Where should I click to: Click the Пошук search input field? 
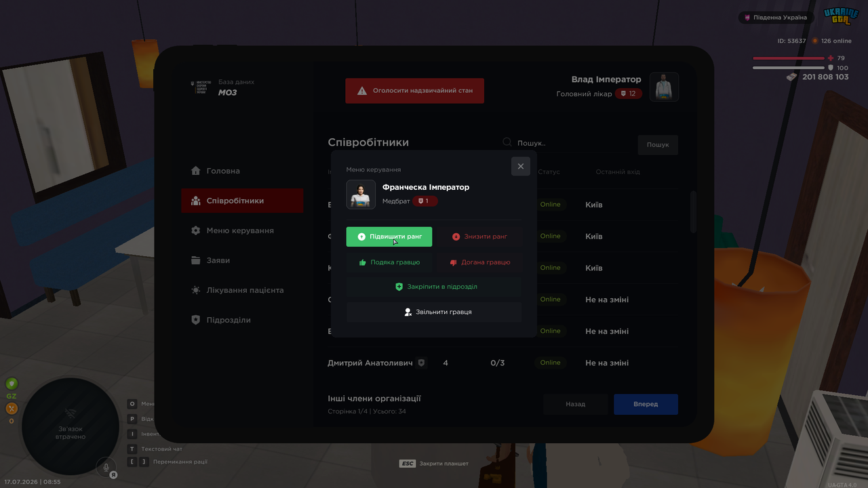click(x=566, y=143)
